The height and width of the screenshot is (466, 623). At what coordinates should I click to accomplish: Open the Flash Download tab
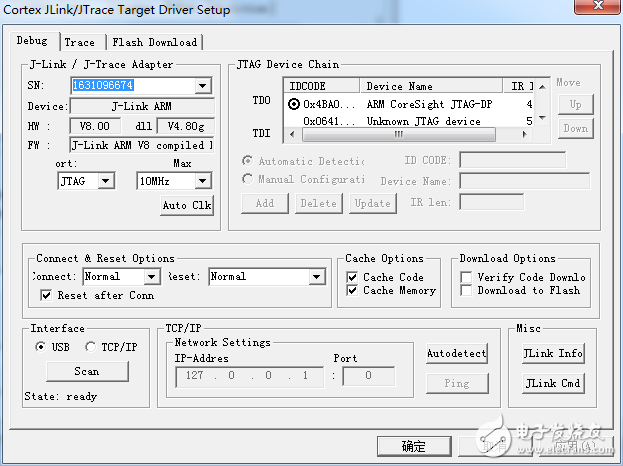pyautogui.click(x=155, y=42)
